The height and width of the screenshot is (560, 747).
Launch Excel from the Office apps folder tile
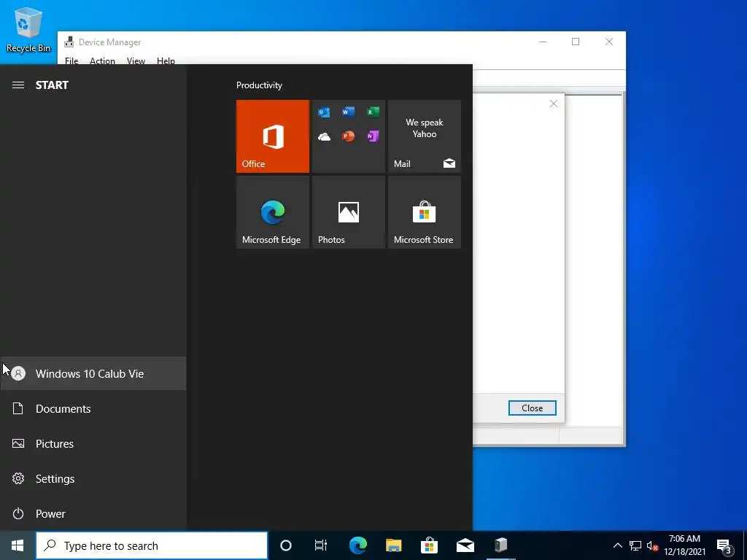pyautogui.click(x=373, y=112)
